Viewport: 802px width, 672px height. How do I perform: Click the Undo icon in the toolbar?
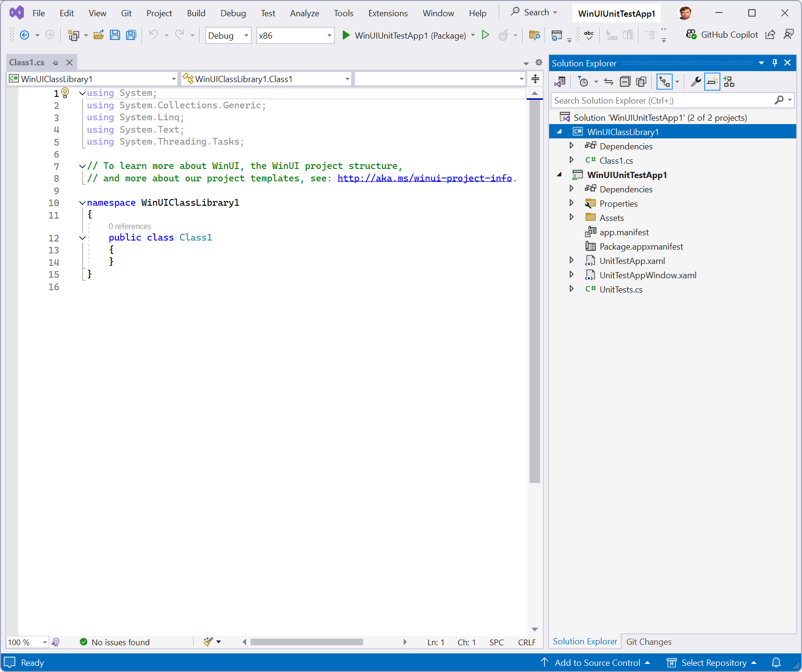154,35
